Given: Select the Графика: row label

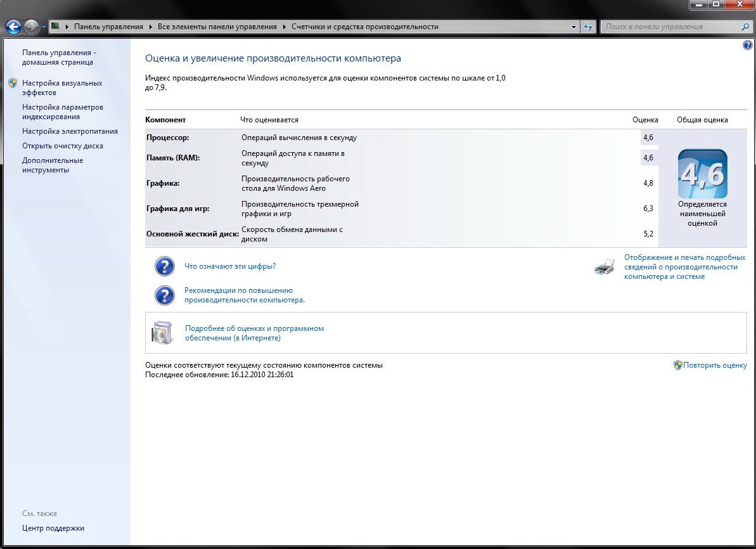Looking at the screenshot, I should (163, 183).
